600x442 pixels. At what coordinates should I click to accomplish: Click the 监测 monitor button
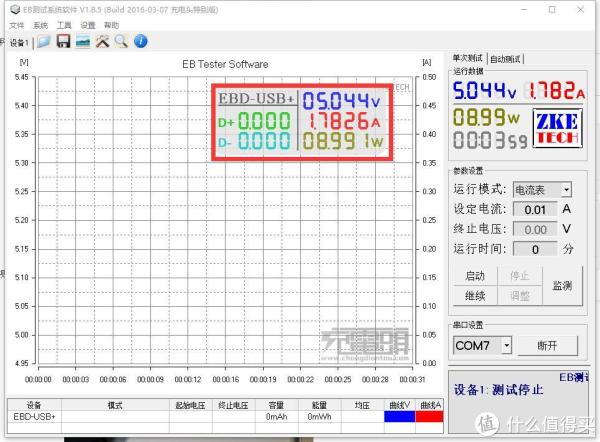tap(562, 285)
